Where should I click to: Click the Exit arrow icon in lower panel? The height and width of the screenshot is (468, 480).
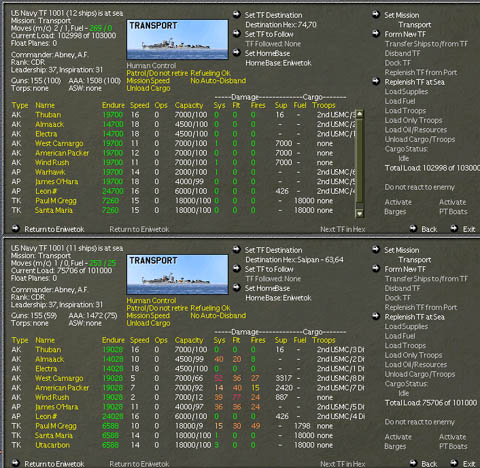pyautogui.click(x=454, y=463)
